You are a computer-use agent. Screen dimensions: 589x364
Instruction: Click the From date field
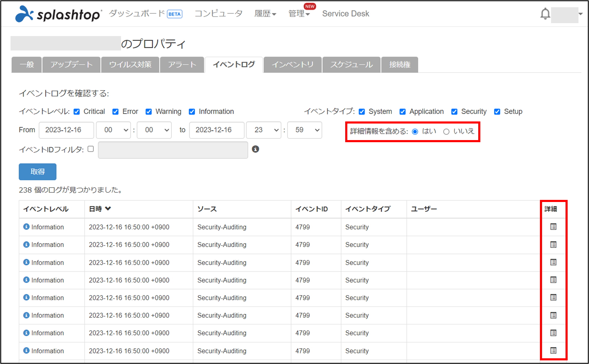(67, 130)
